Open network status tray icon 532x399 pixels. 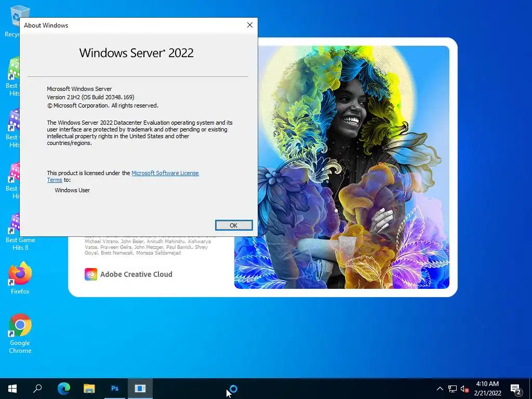pos(453,389)
